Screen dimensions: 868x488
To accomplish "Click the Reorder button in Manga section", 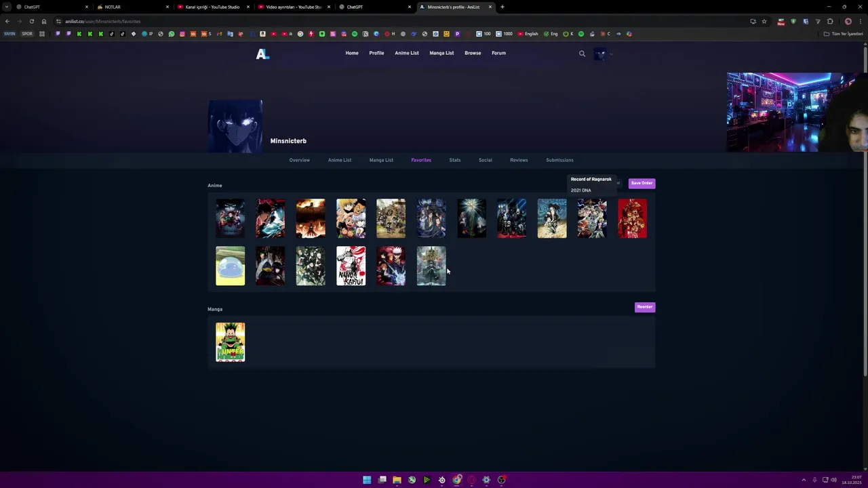I will point(645,307).
